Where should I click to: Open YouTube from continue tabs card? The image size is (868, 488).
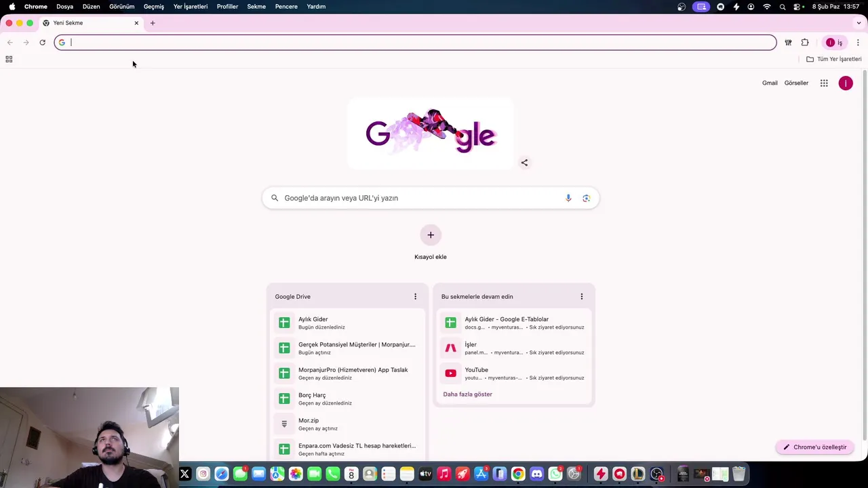514,373
